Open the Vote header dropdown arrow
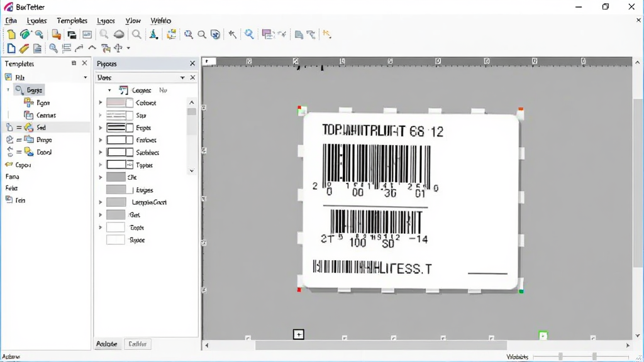 pos(182,77)
